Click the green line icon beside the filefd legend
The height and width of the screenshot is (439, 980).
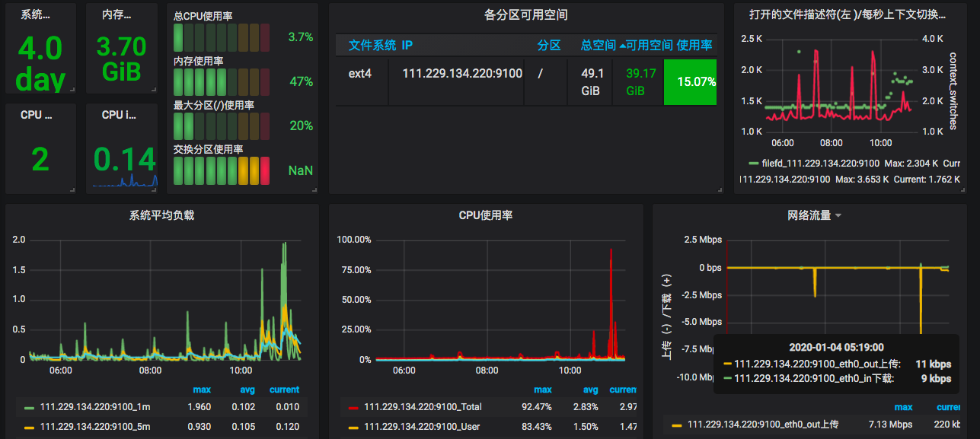click(x=753, y=164)
